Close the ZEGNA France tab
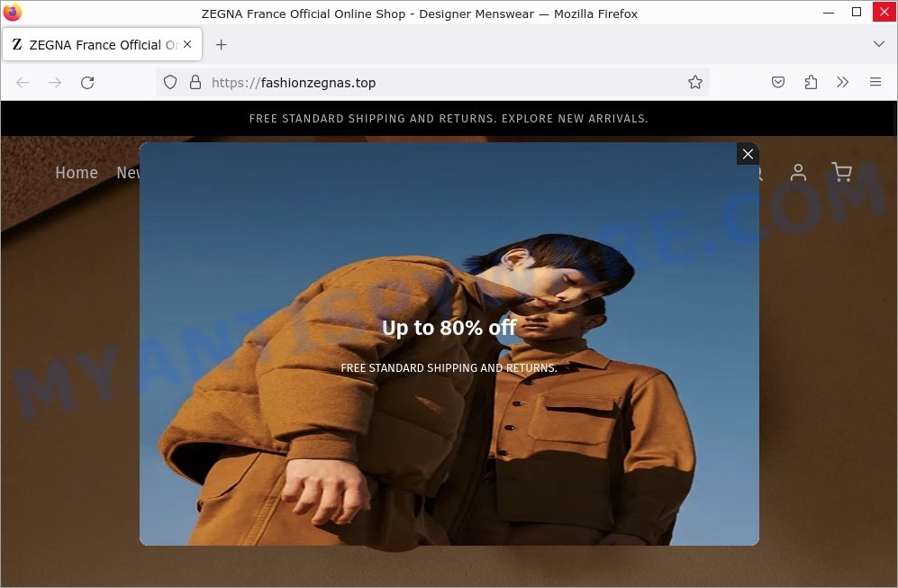This screenshot has width=898, height=588. click(x=187, y=44)
